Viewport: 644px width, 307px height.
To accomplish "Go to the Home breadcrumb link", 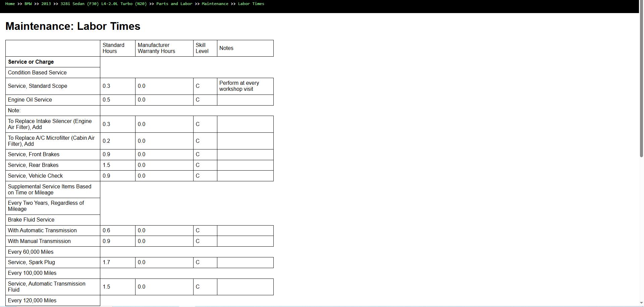I will point(10,4).
